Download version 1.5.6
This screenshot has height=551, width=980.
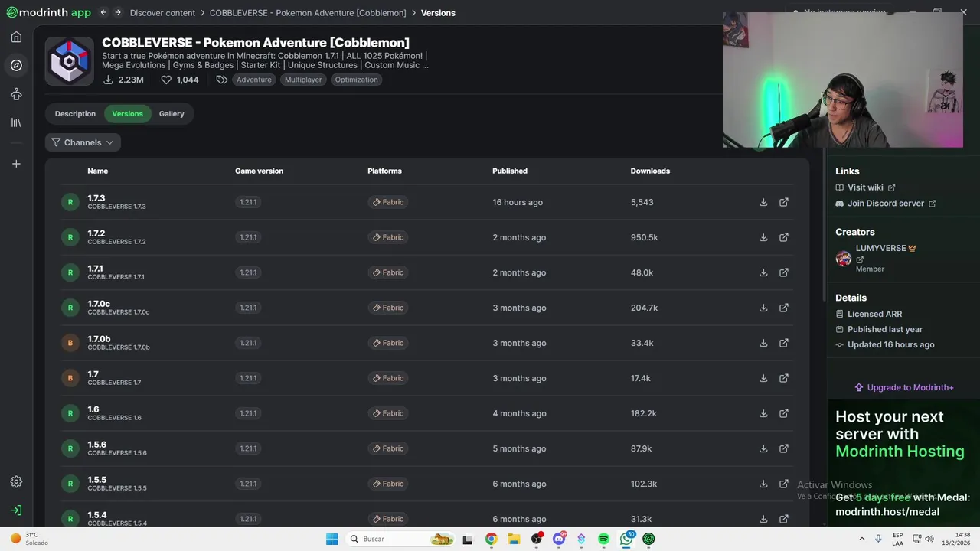pos(763,448)
